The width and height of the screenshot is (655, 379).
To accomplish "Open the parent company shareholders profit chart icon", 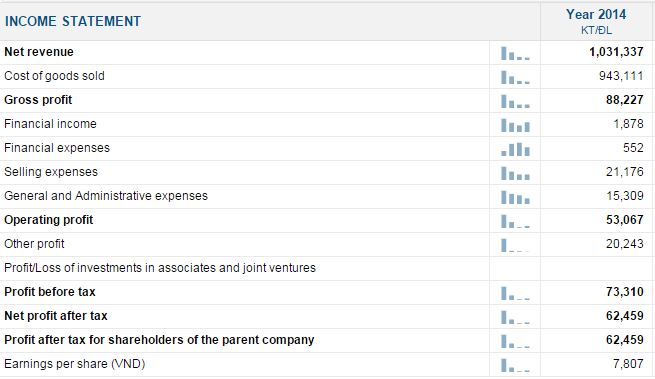I will (515, 341).
